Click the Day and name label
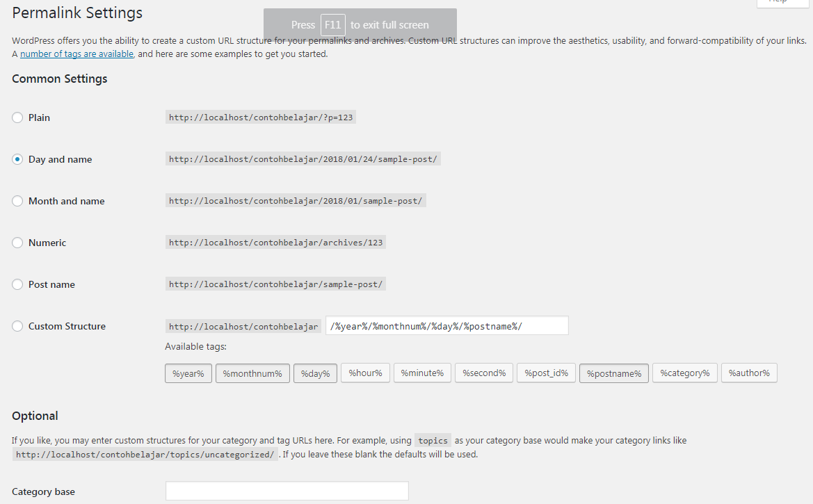Viewport: 813px width, 504px height. point(60,159)
